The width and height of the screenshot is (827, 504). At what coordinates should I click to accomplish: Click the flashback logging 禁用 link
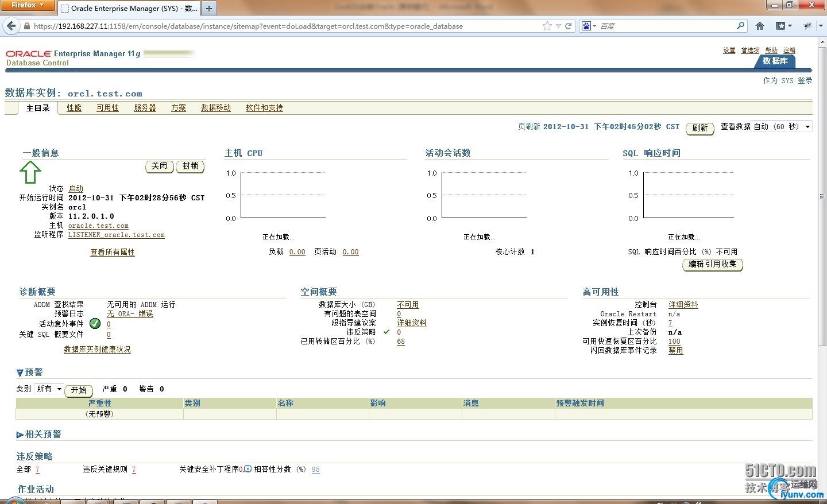pos(676,351)
